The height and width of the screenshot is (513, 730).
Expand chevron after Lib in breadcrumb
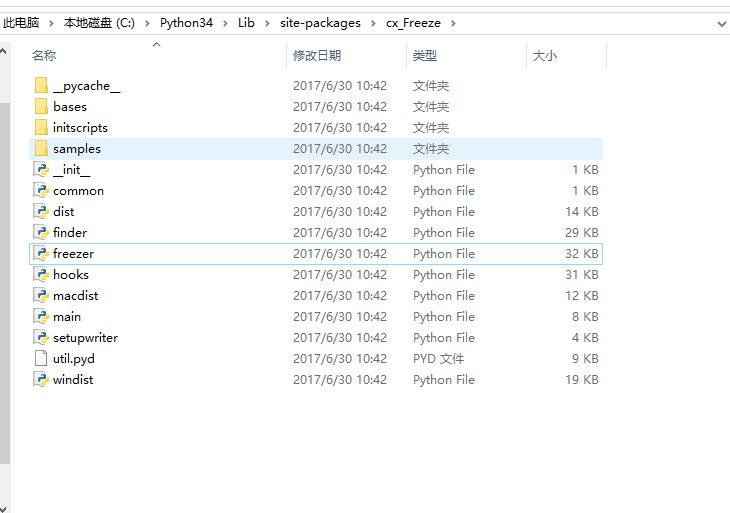268,23
